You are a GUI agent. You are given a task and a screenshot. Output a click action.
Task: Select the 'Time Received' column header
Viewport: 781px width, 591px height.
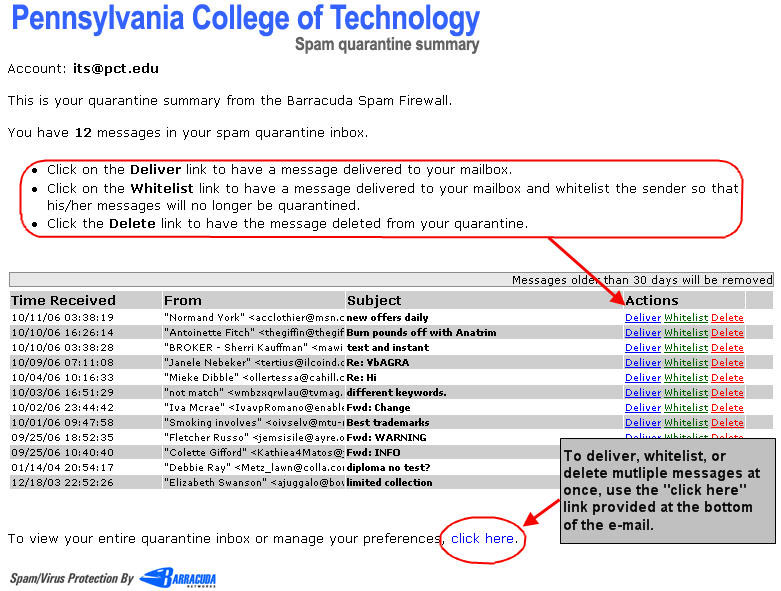63,301
